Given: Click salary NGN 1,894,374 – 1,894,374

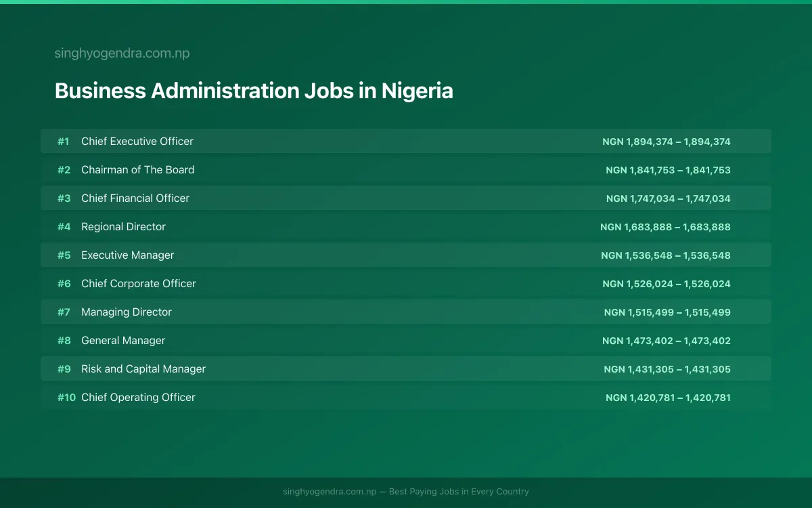Looking at the screenshot, I should click(x=667, y=142).
